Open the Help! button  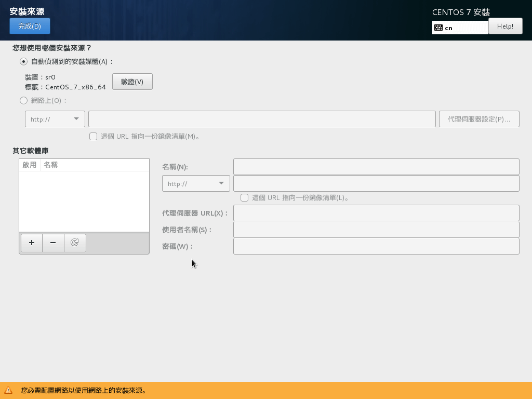coord(505,26)
